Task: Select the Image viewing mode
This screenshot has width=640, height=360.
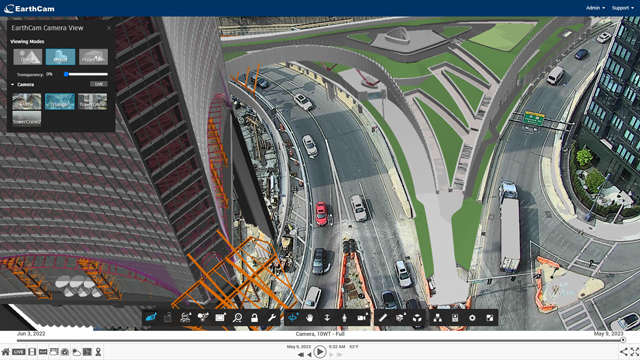Action: point(27,57)
